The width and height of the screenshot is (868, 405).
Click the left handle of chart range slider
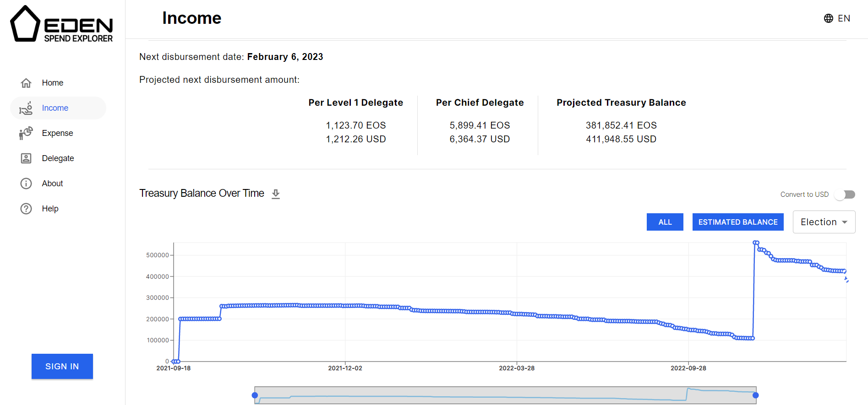(x=255, y=395)
